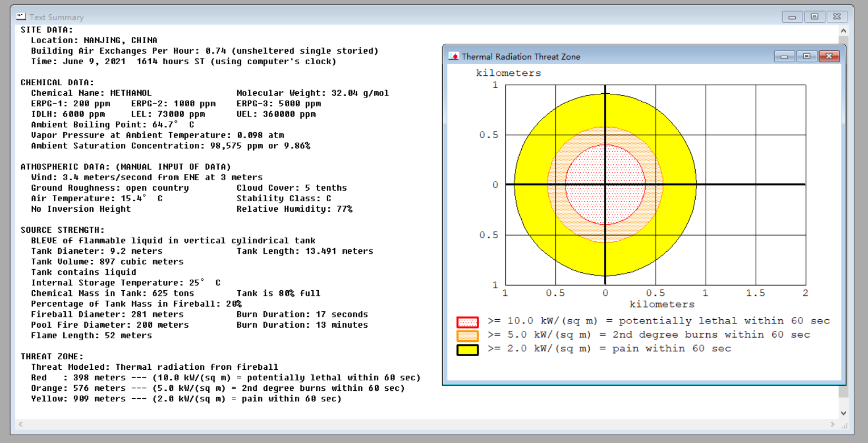Click 'Air Temperature: 15.4° C' text
This screenshot has height=443, width=868.
coord(97,199)
